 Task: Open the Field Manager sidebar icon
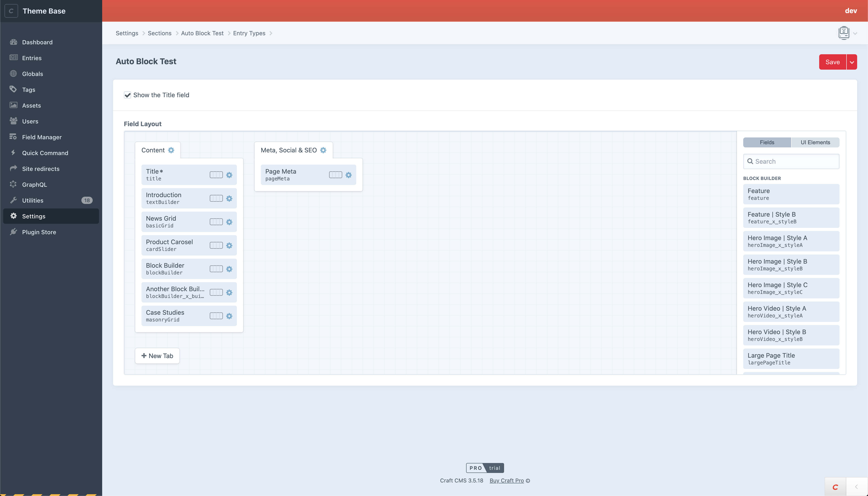click(x=13, y=137)
